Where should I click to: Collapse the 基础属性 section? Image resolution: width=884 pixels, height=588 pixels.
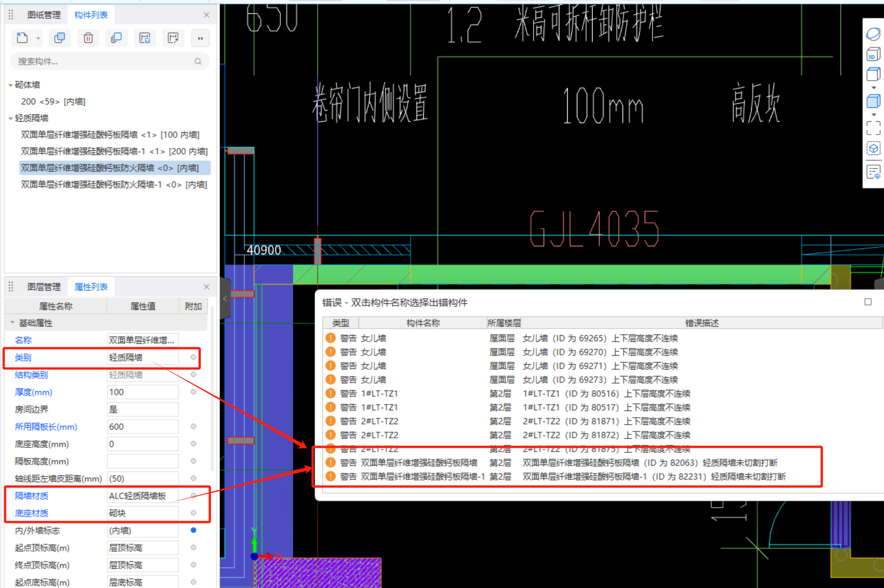(12, 323)
